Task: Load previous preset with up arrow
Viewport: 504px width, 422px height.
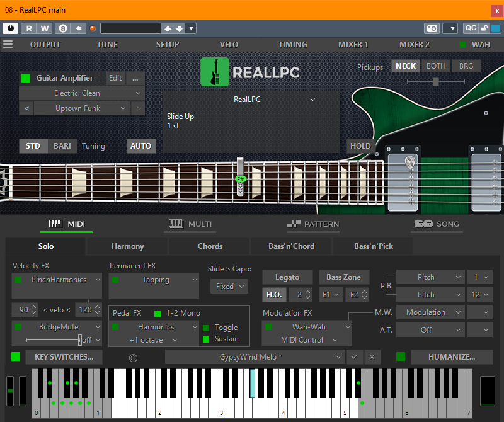Action: click(168, 28)
